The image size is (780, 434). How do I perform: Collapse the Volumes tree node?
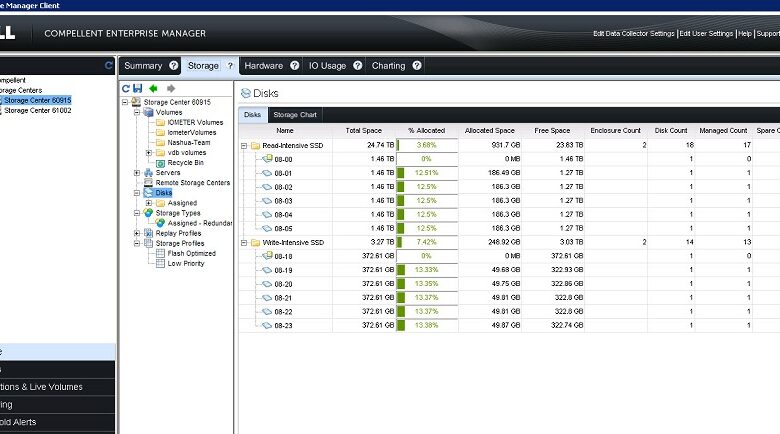(x=137, y=112)
